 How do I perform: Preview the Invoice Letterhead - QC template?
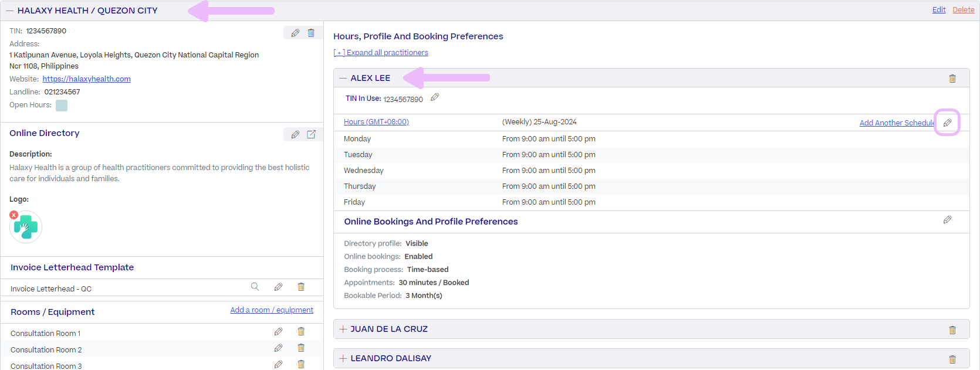coord(255,287)
